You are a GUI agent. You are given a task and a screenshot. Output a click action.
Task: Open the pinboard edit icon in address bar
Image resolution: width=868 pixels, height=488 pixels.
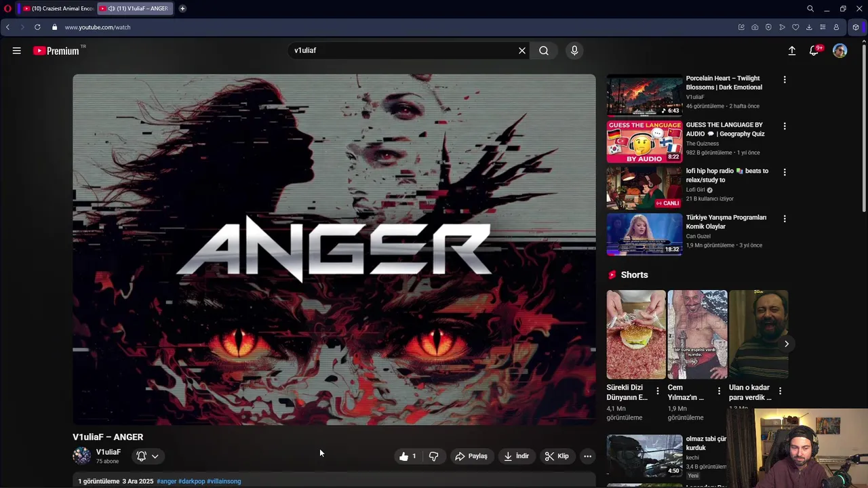[741, 27]
